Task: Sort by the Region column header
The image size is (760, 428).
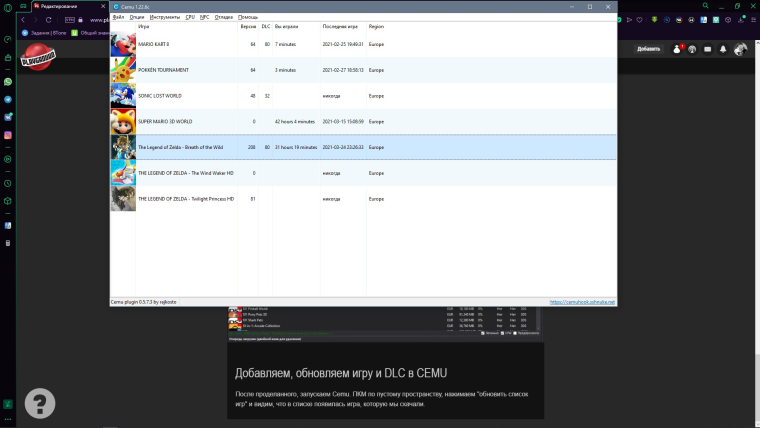Action: click(x=376, y=27)
